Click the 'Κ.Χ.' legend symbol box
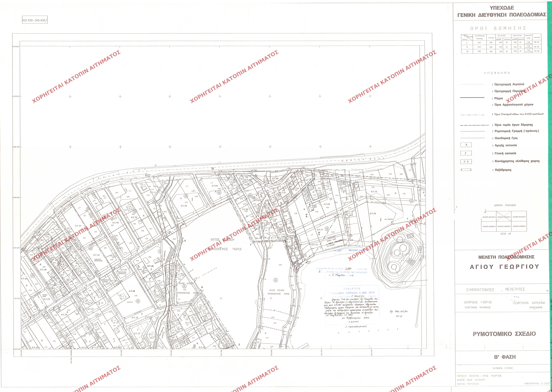 [466, 161]
